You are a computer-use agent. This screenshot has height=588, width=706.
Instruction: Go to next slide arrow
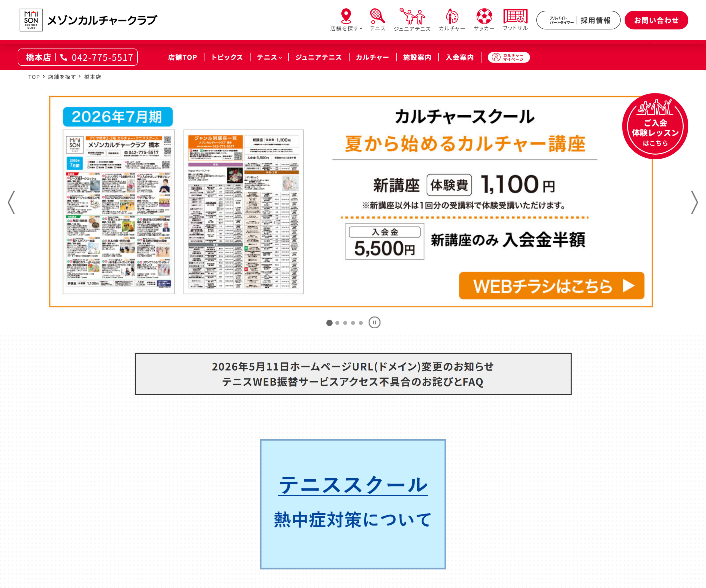coord(694,202)
